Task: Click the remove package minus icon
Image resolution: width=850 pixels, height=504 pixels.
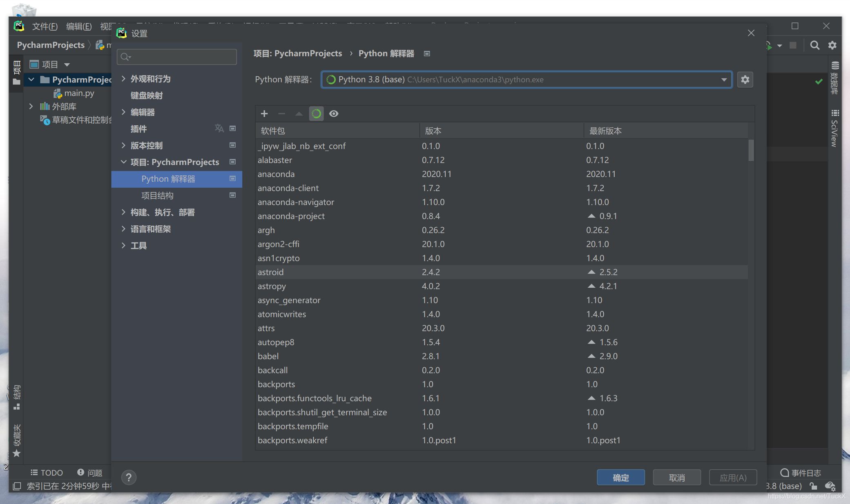Action: 281,113
